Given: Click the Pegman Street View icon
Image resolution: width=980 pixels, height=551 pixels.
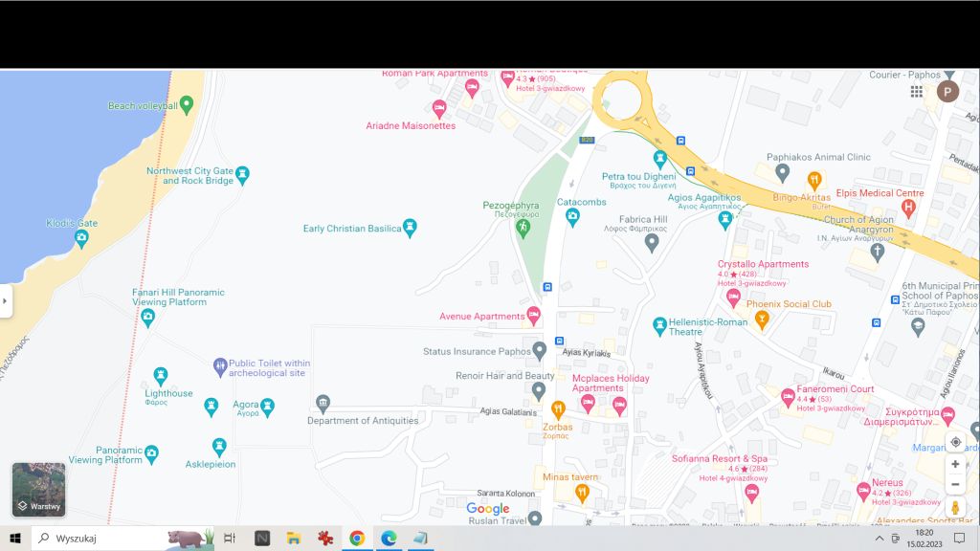Looking at the screenshot, I should (955, 507).
